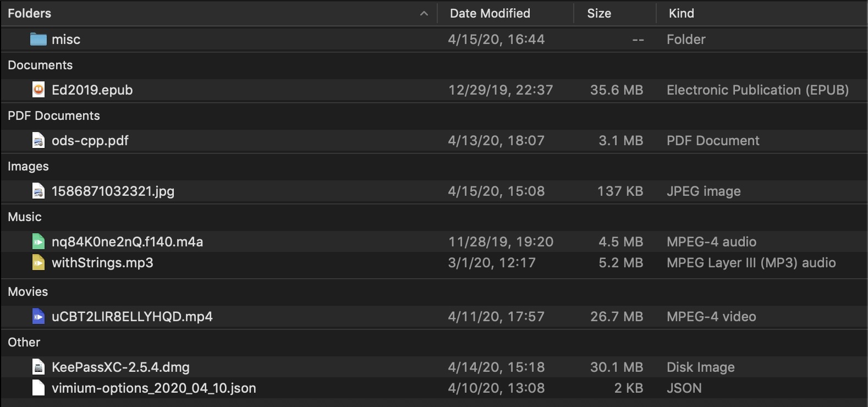The image size is (868, 407).
Task: Select the PDF Documents group header
Action: pos(54,116)
